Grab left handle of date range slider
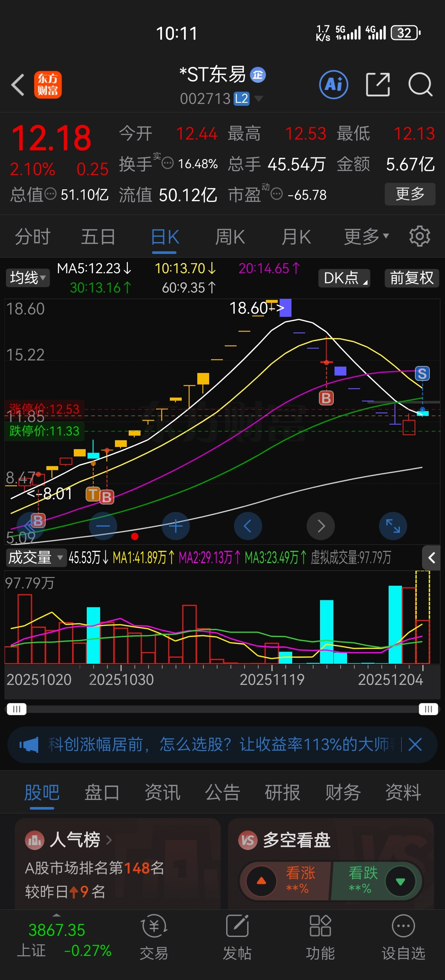The height and width of the screenshot is (980, 445). [16, 709]
